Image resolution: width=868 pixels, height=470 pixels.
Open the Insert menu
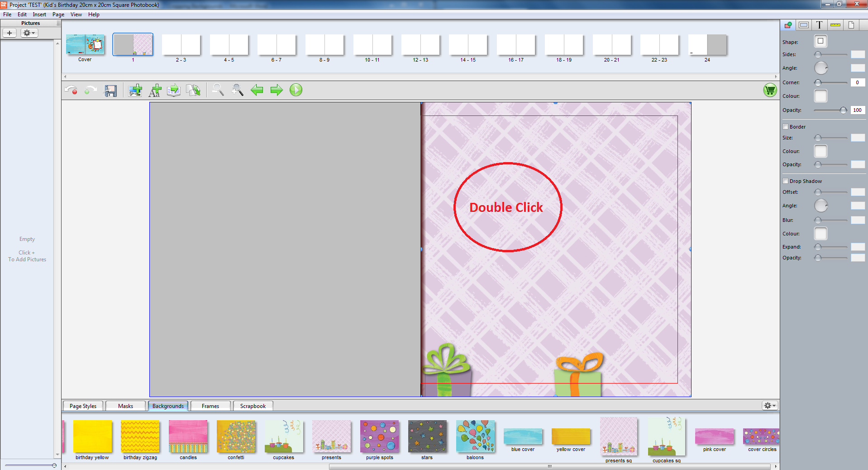click(x=39, y=14)
